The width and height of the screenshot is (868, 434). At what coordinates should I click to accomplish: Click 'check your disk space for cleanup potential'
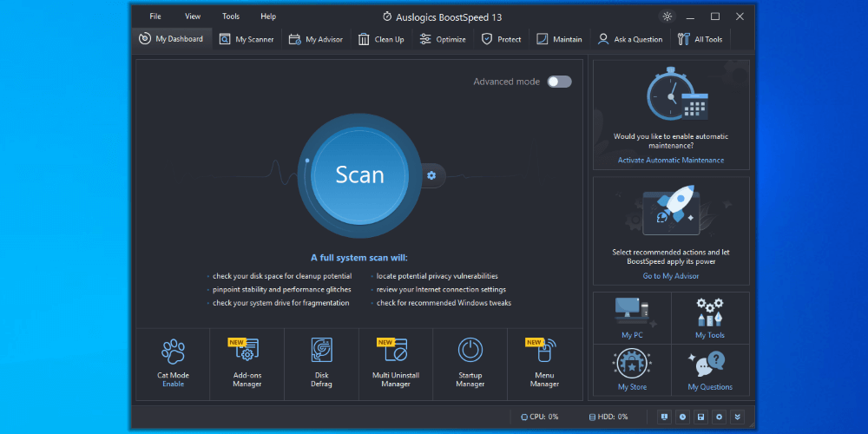point(282,276)
